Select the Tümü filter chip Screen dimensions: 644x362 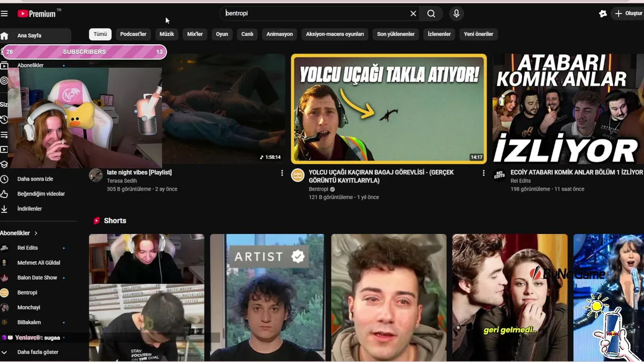(100, 34)
